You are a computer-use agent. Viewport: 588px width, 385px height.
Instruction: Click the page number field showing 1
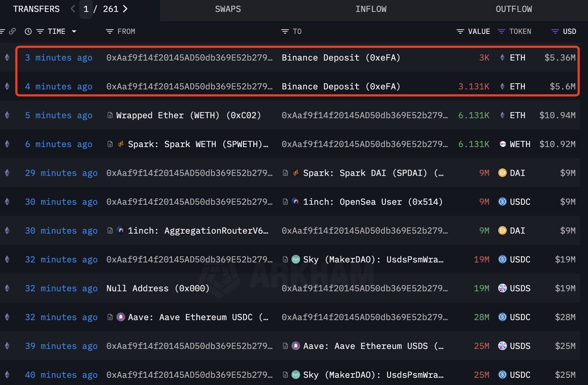tap(86, 9)
